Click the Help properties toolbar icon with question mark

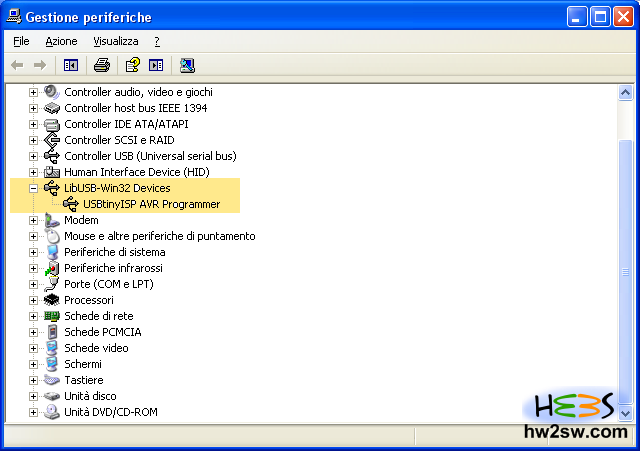131,65
